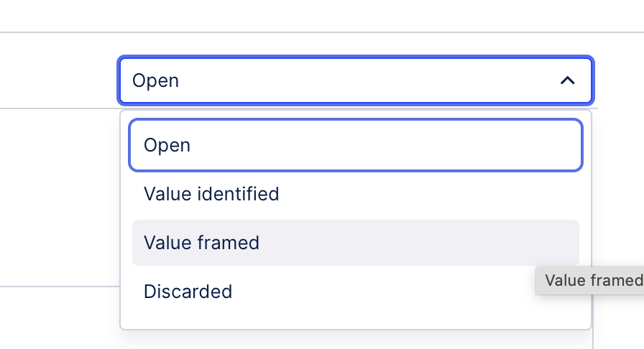Viewport: 644px width, 349px height.
Task: Close the status dropdown showing Open
Action: 567,80
